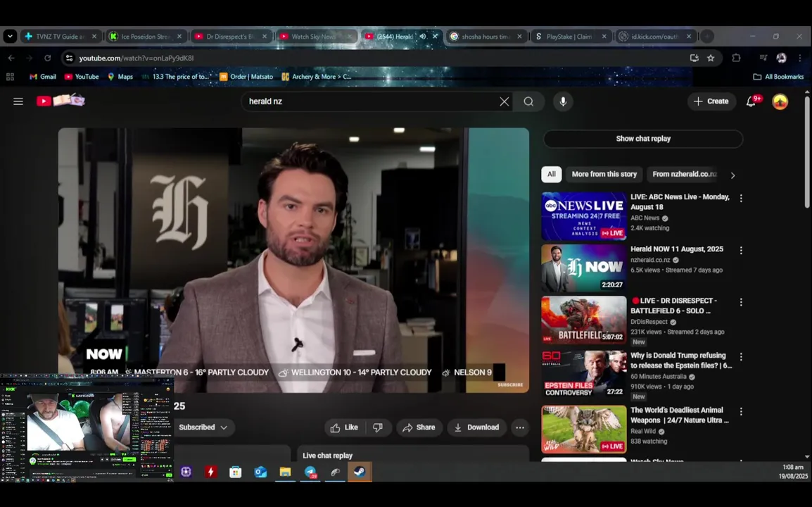The image size is (812, 507).
Task: Clear the 'herald nz' search text
Action: (504, 101)
